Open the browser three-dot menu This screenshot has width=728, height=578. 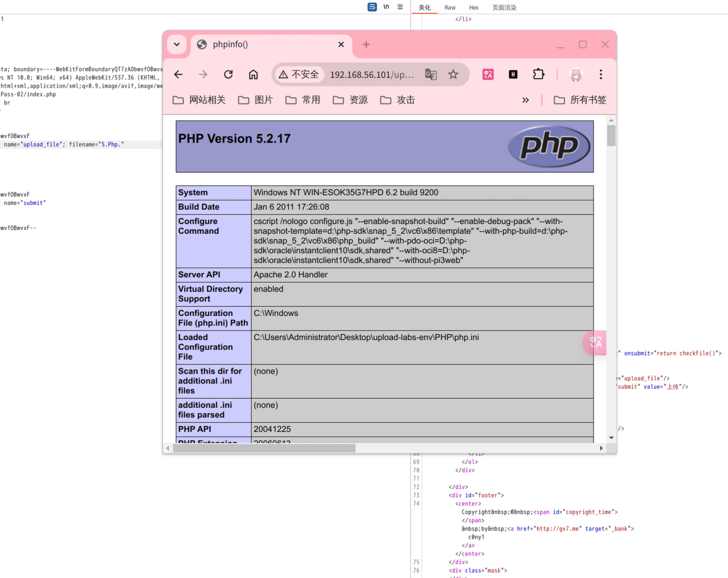pyautogui.click(x=601, y=74)
